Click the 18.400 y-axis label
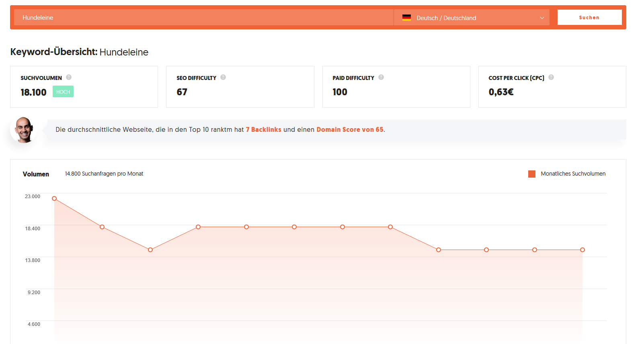Screen dimensions: 644x344 coord(33,229)
